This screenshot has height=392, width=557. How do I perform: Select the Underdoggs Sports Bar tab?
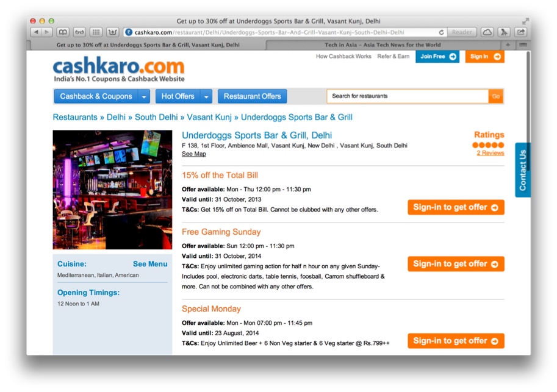tap(148, 45)
